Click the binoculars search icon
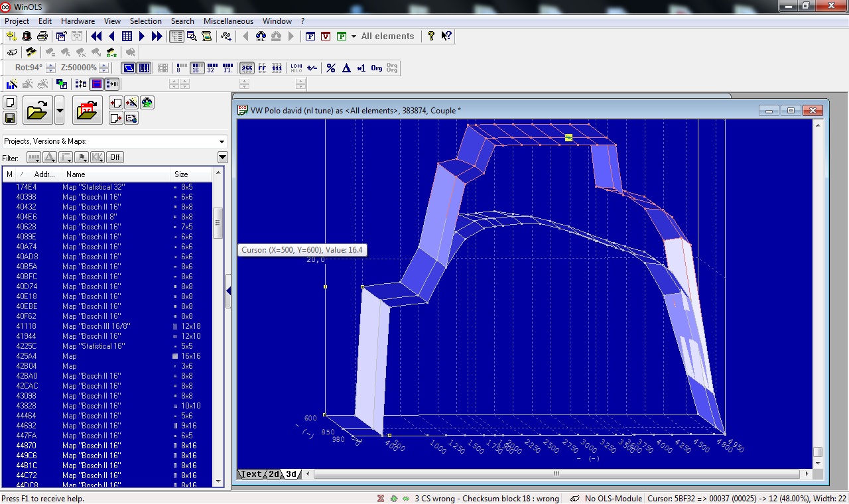 pyautogui.click(x=261, y=36)
